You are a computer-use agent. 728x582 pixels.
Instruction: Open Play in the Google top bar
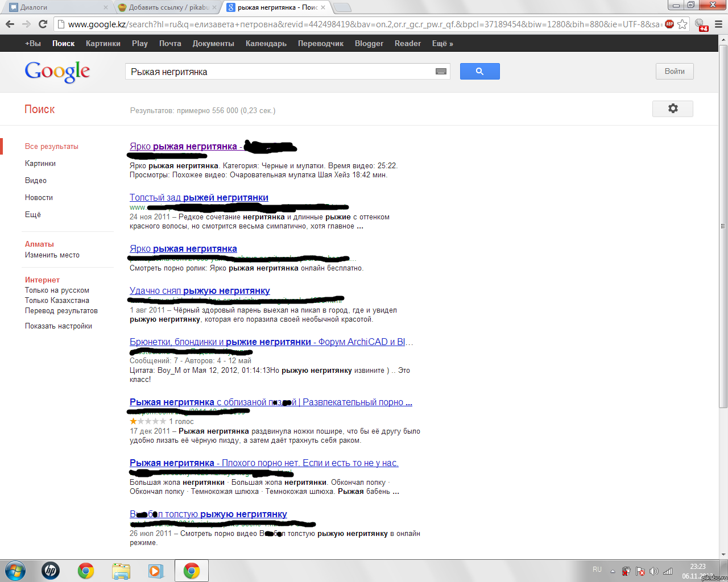[x=140, y=43]
